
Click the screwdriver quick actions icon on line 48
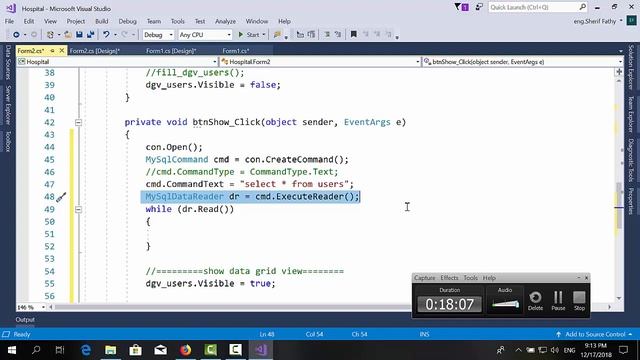pos(61,198)
